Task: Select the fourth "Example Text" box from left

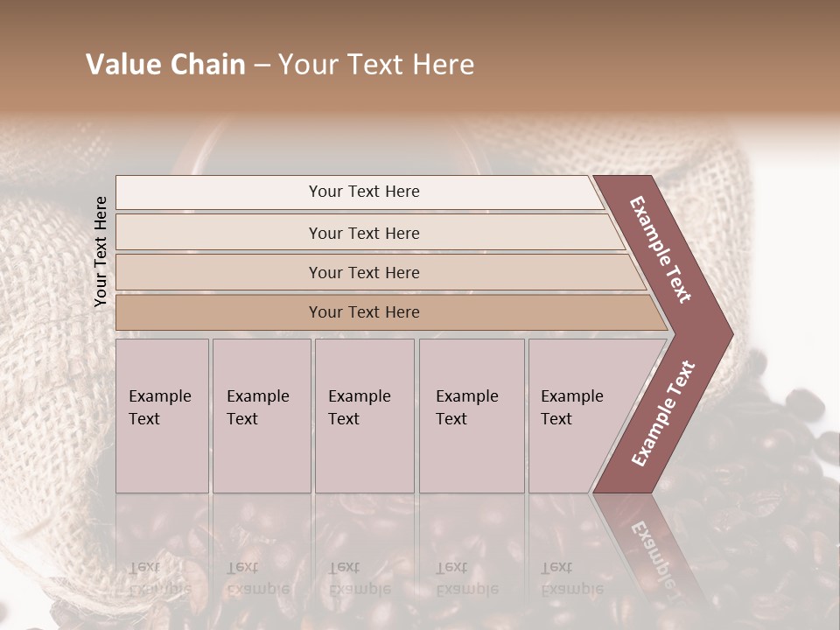Action: coord(471,416)
